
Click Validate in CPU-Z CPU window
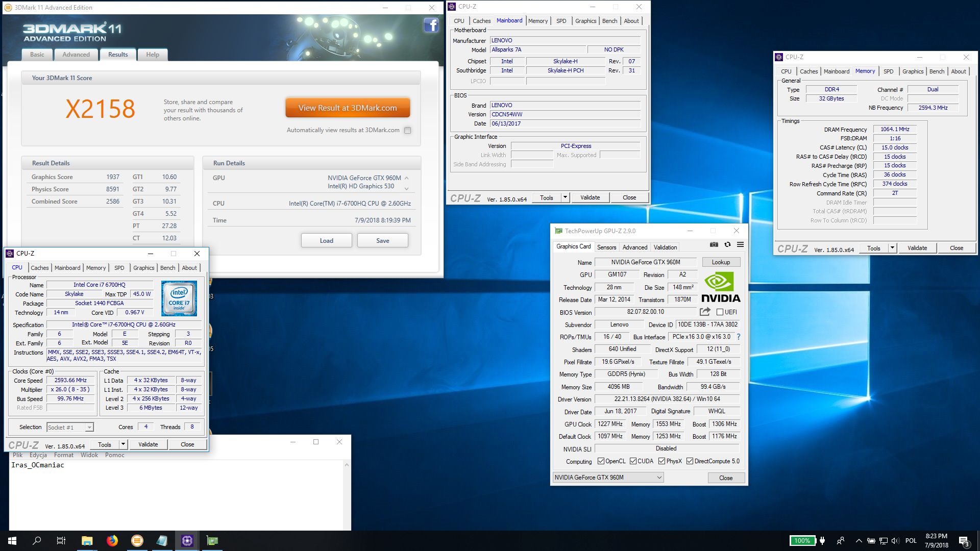[x=148, y=444]
